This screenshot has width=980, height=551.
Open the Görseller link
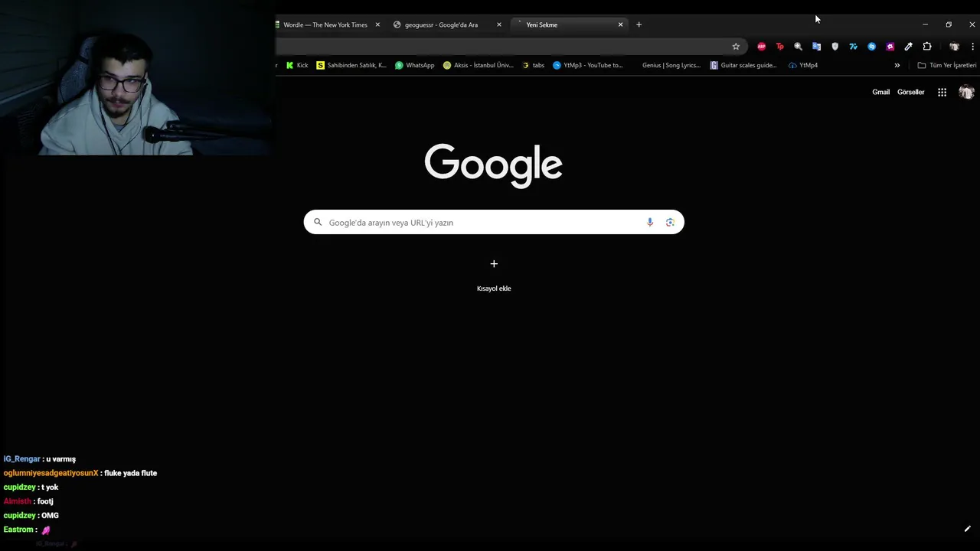click(910, 92)
